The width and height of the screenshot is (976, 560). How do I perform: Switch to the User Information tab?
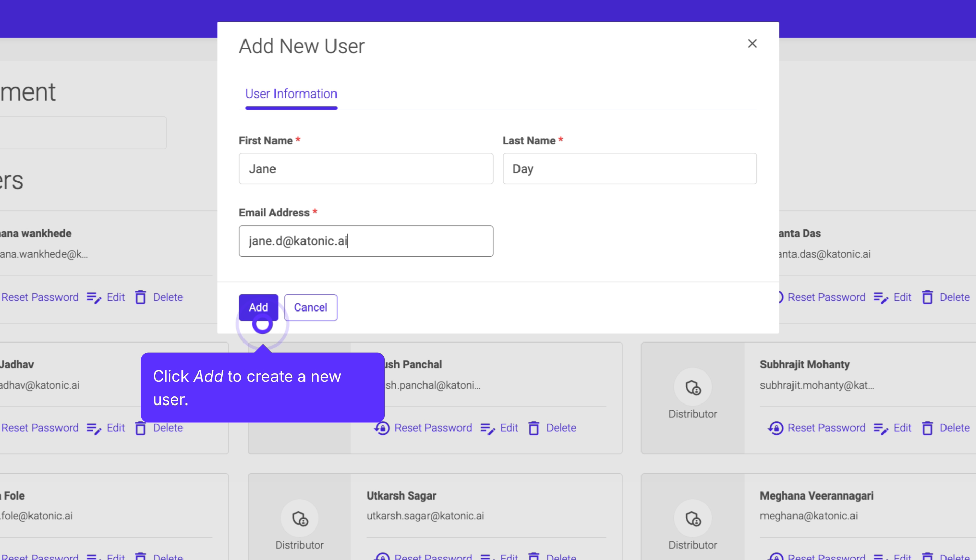[290, 94]
